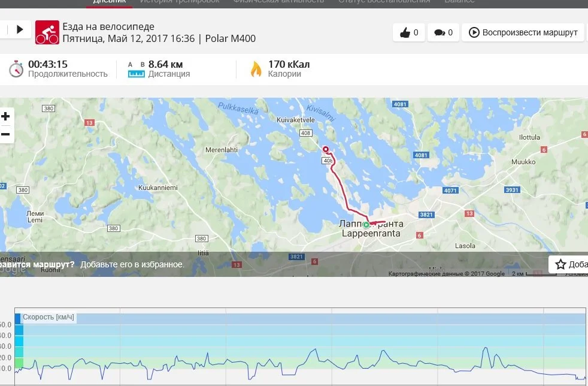Click the Скорость [км/ч] chart label
The image size is (588, 386).
49,317
